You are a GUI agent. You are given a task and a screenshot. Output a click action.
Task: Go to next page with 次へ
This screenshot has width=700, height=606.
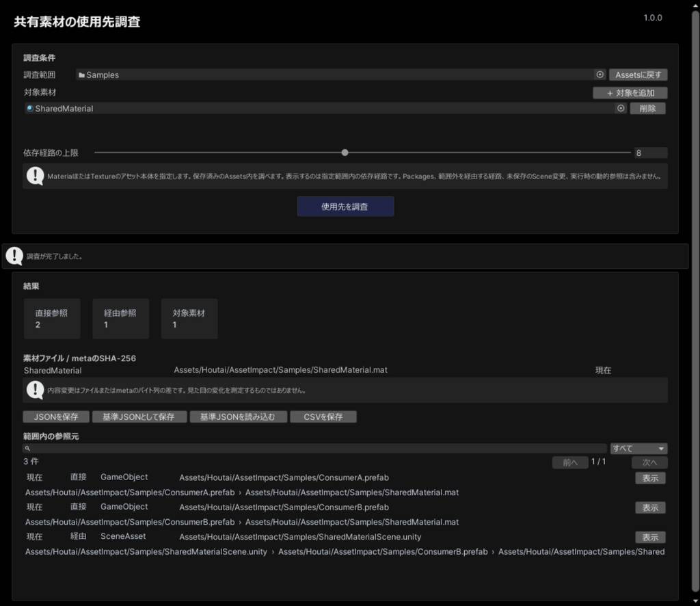[x=649, y=462]
